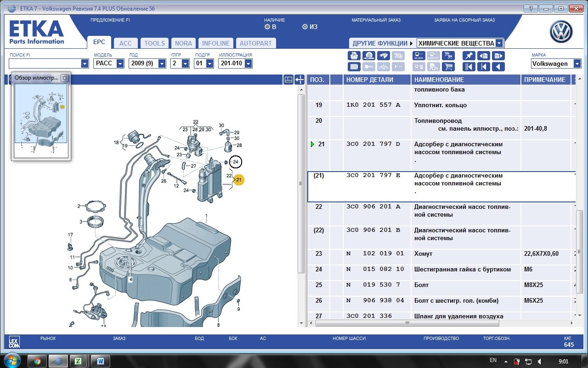Jump back with the left triangle arrow
This screenshot has height=368, width=588.
(498, 67)
